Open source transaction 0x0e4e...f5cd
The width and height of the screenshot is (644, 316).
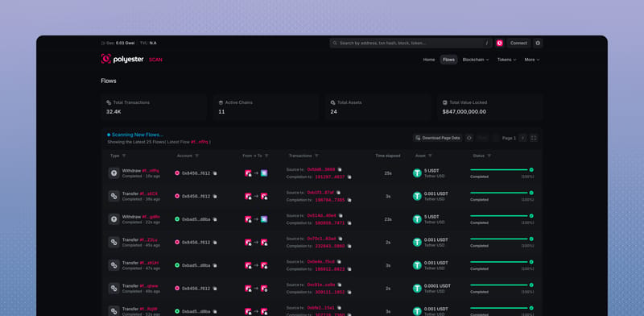pyautogui.click(x=320, y=262)
